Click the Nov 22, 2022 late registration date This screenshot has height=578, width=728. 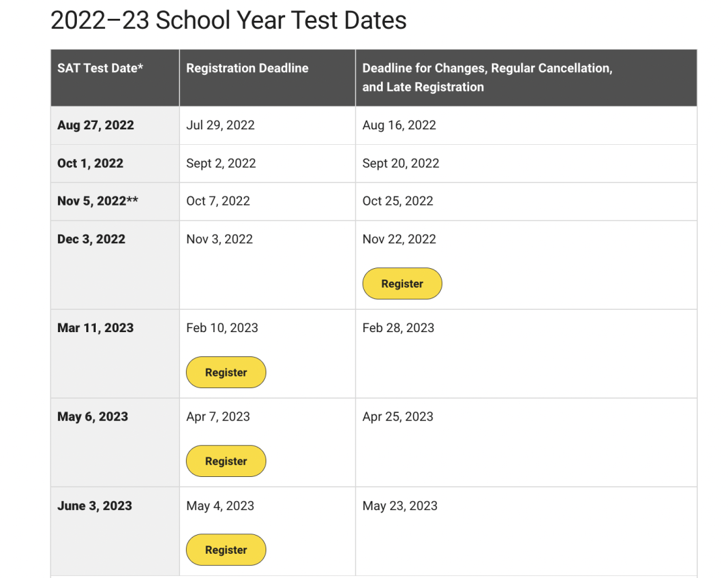pos(399,239)
